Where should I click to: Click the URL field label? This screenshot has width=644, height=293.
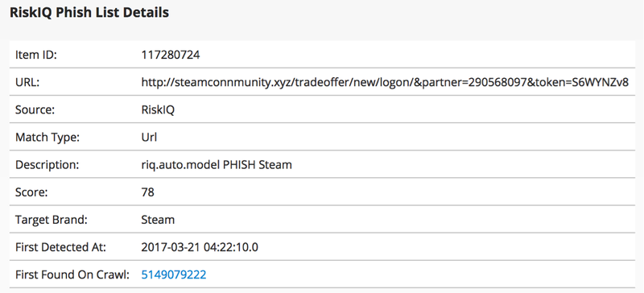tap(27, 82)
